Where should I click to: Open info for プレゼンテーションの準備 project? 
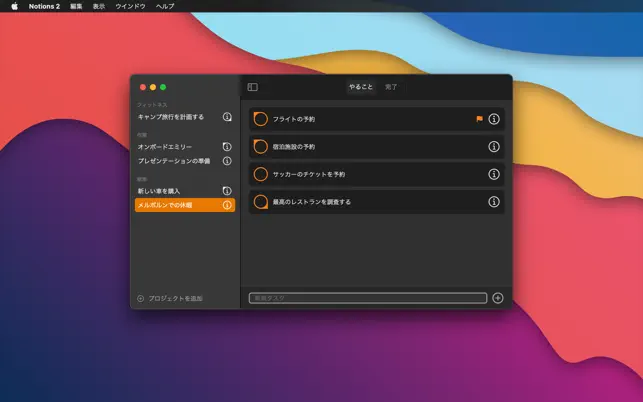click(x=227, y=161)
